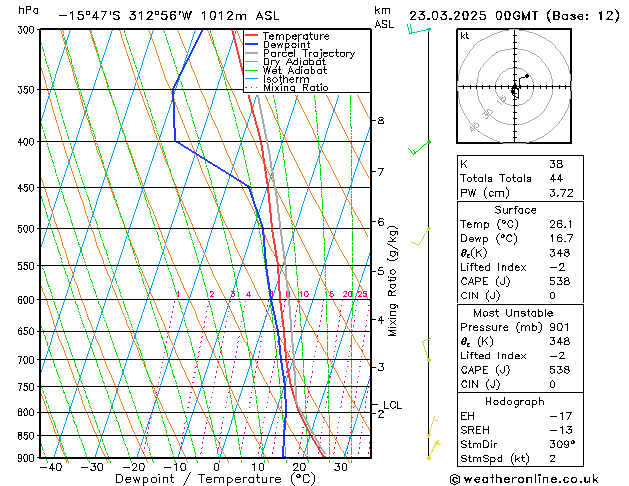
Task: Click the wind barb near 700 hPa
Action: point(426,350)
